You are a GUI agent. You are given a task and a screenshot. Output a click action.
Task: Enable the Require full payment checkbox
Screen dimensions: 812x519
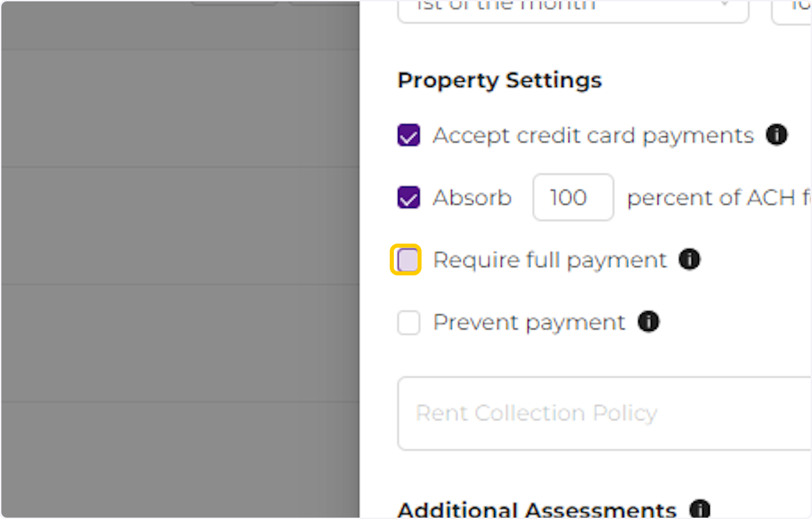(407, 259)
